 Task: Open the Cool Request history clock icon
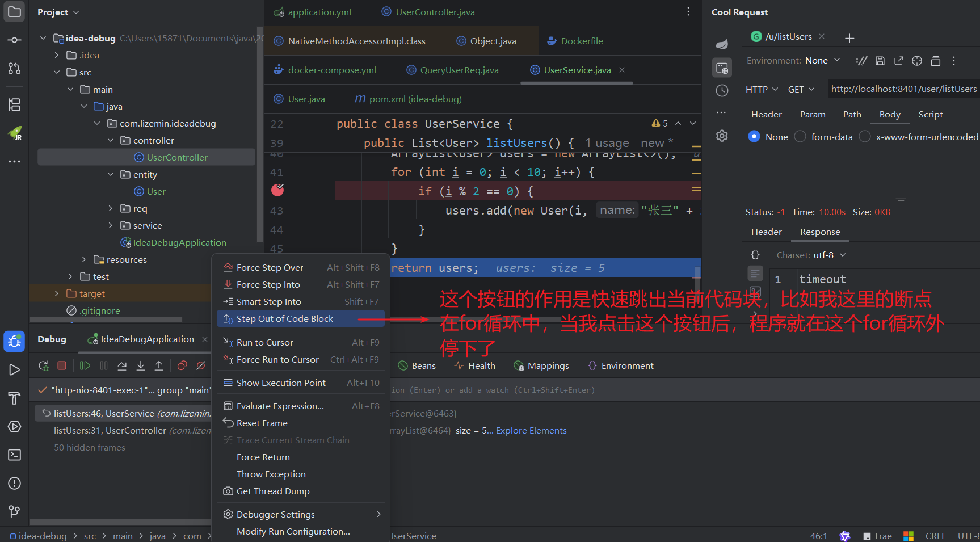point(722,90)
